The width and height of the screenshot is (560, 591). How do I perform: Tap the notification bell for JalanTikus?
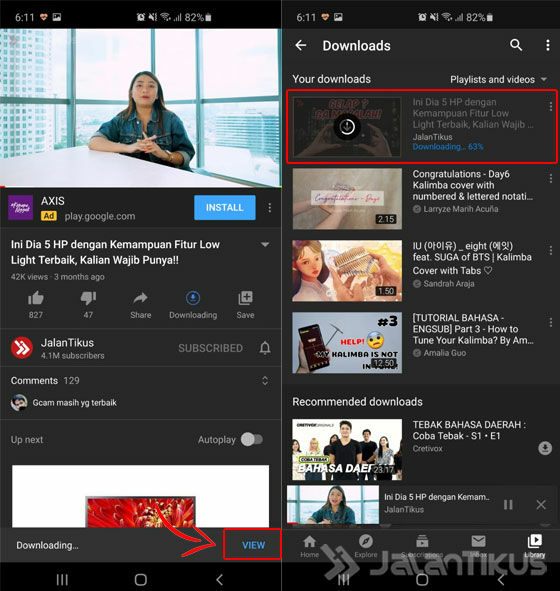tap(265, 348)
